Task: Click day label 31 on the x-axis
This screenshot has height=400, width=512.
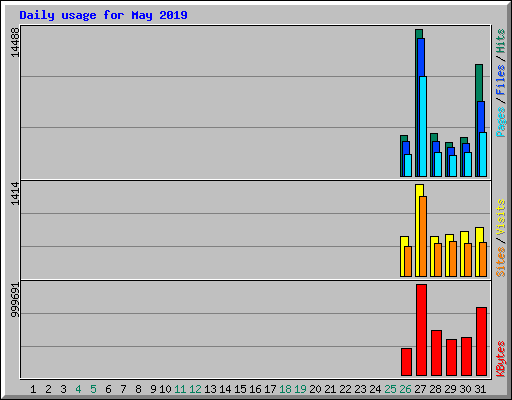Action: tap(480, 389)
